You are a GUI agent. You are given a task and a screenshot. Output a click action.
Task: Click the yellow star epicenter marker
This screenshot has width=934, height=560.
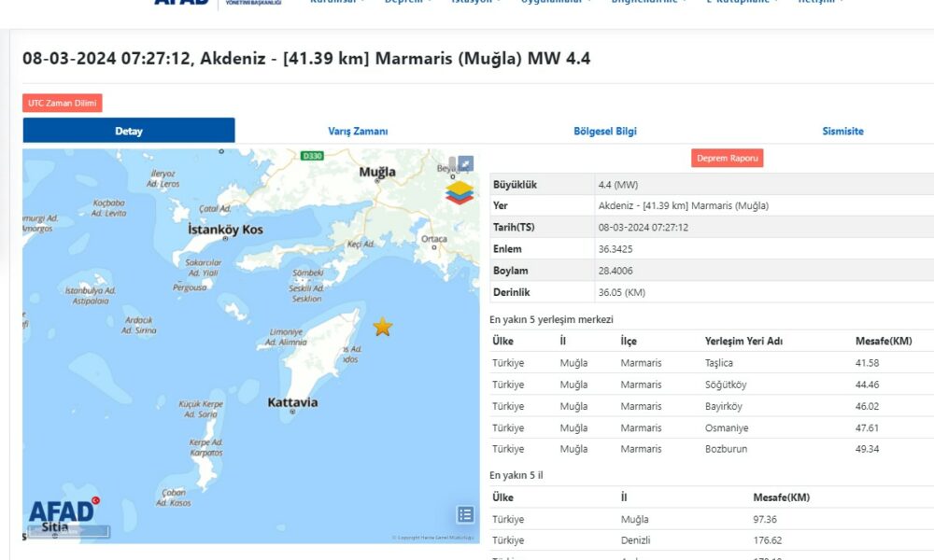click(x=382, y=327)
